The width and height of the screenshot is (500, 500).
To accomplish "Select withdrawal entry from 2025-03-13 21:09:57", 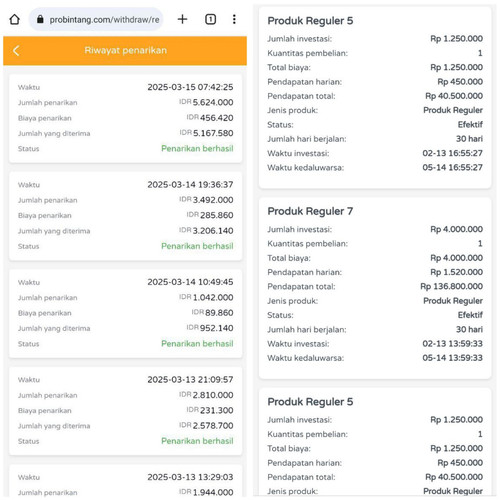I will click(125, 411).
